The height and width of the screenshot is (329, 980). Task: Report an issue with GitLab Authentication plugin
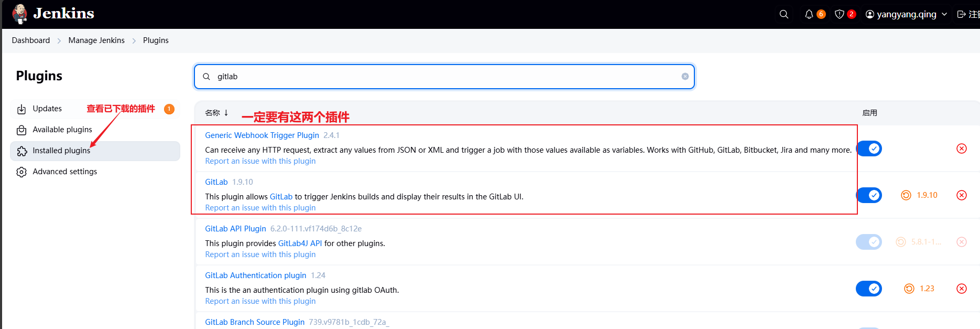pos(260,301)
